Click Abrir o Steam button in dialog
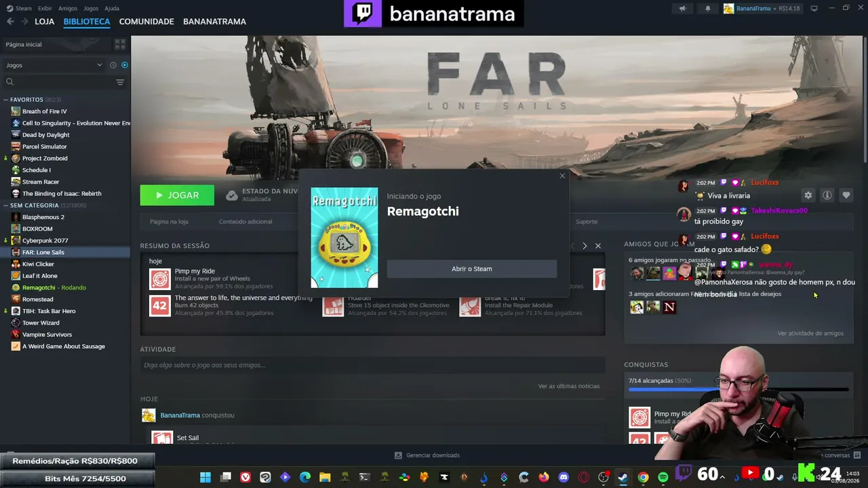This screenshot has height=488, width=868. (x=472, y=269)
